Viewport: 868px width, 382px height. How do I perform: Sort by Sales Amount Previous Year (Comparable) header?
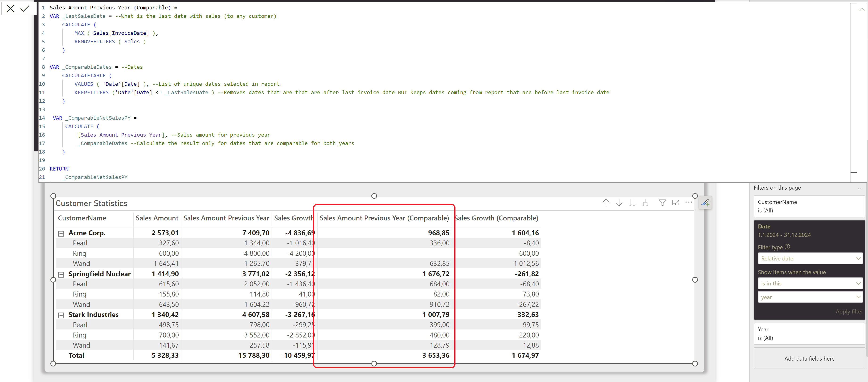coord(384,218)
